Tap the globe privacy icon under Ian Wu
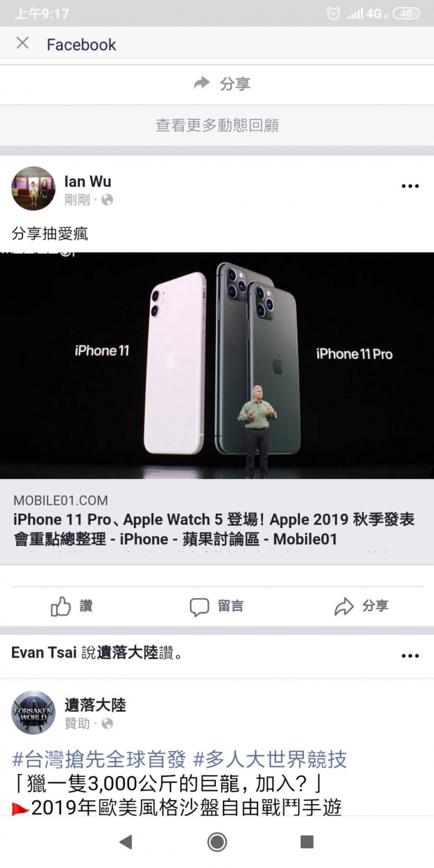This screenshot has width=434, height=868. pos(107,200)
